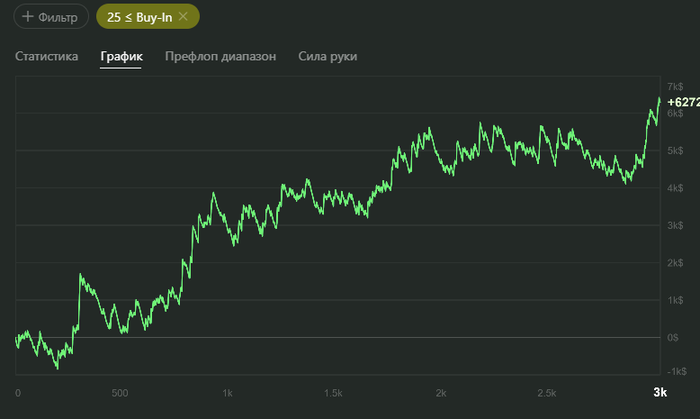Click the 3k$ y-axis label

click(675, 225)
